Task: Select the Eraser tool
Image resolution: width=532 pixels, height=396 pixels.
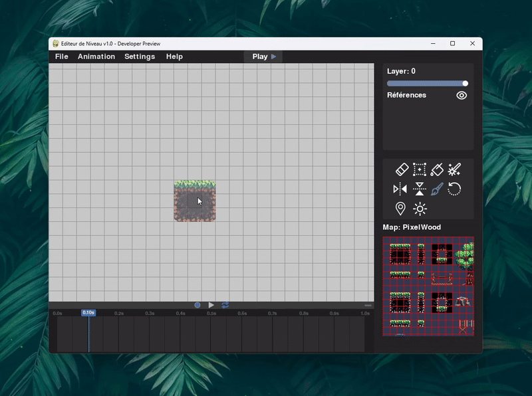Action: (402, 169)
